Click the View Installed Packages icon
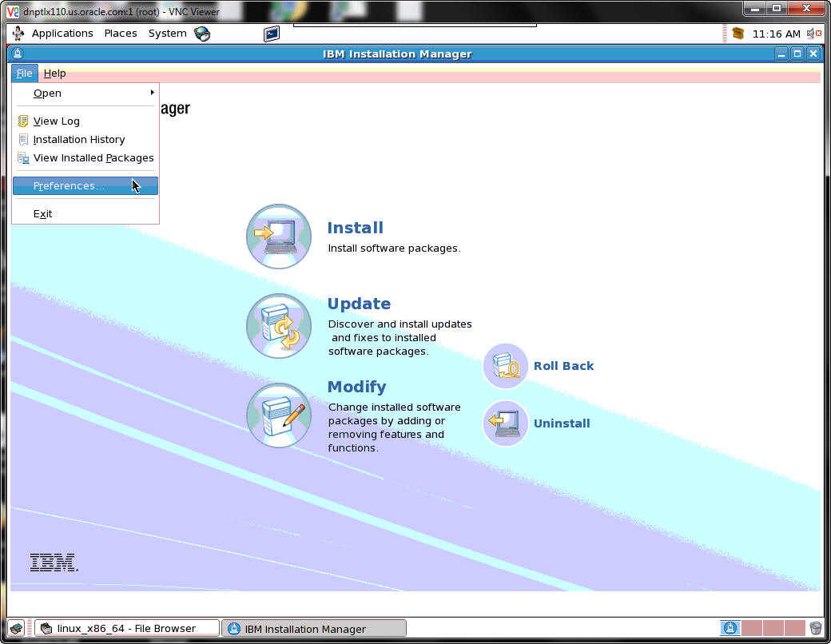 23,158
